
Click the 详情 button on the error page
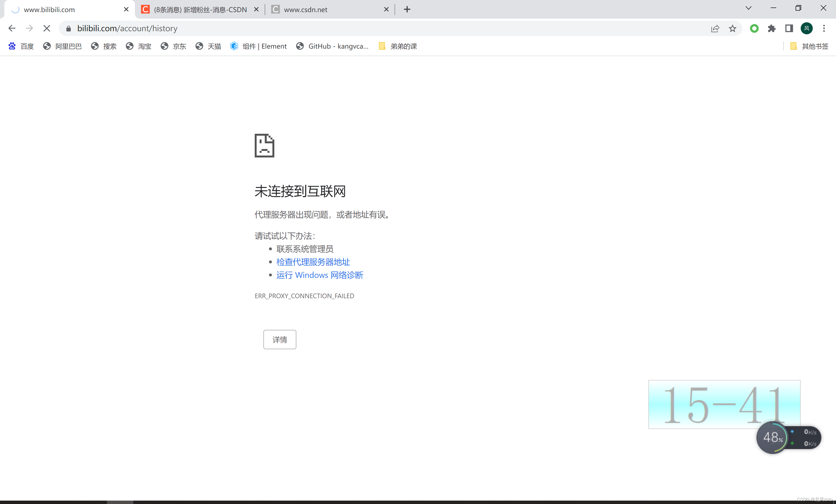280,340
